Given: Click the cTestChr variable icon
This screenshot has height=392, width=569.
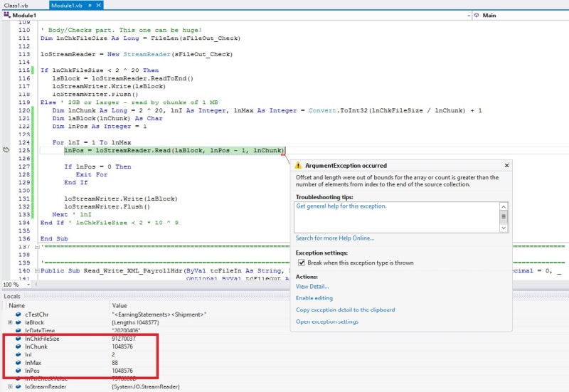Looking at the screenshot, I should pyautogui.click(x=18, y=314).
